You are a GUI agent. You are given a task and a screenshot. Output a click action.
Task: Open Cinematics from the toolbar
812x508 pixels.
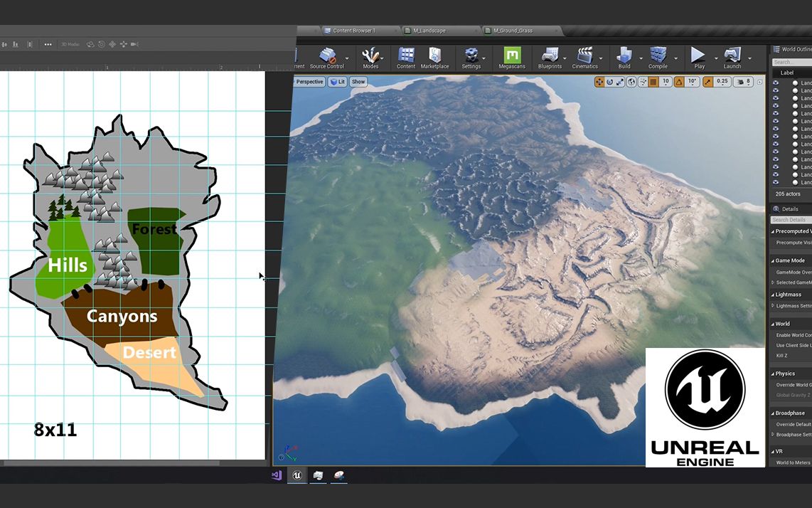click(x=584, y=58)
